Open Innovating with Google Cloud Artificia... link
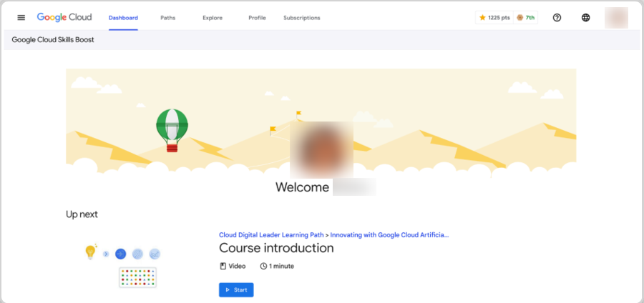 pos(389,235)
